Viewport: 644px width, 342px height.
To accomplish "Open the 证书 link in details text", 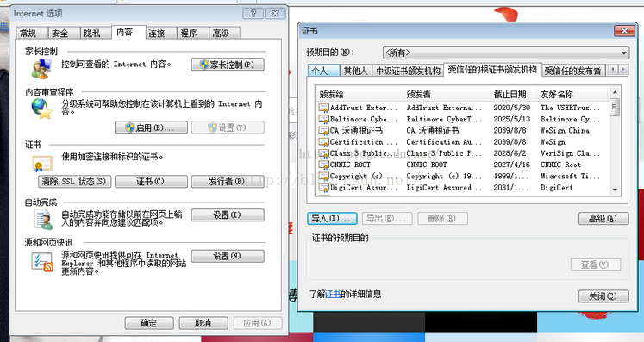I will pos(333,294).
